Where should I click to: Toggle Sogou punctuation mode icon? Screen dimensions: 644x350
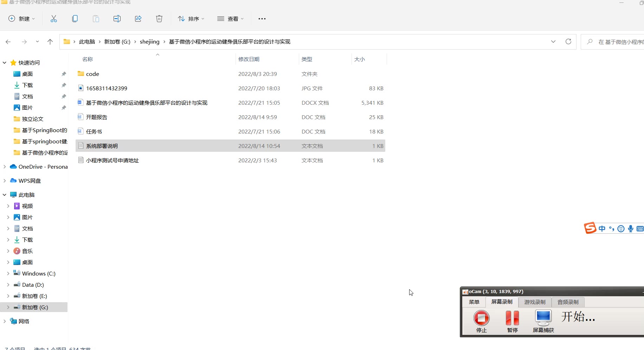[x=612, y=229]
